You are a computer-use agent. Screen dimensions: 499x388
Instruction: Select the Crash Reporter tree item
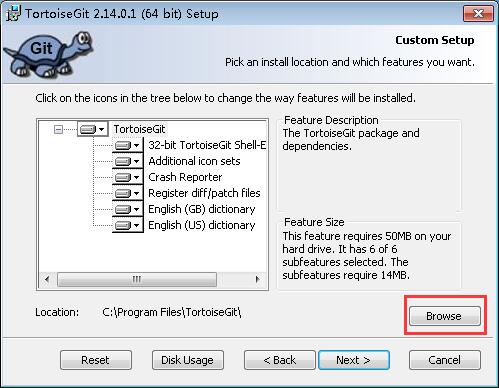185,177
